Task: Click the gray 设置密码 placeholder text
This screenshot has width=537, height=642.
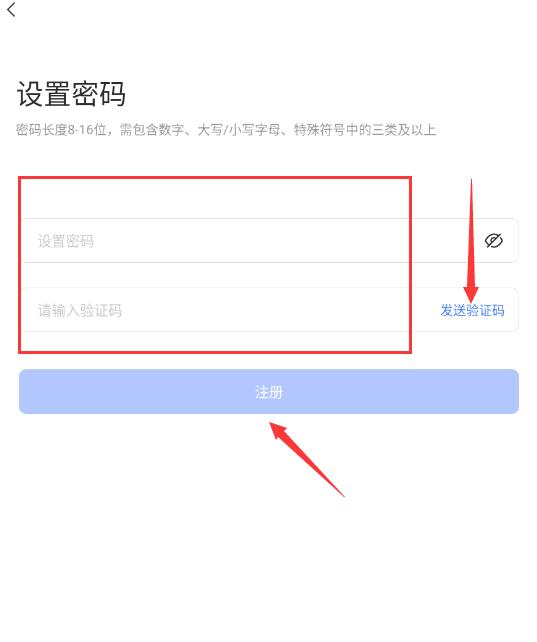Action: pyautogui.click(x=65, y=241)
